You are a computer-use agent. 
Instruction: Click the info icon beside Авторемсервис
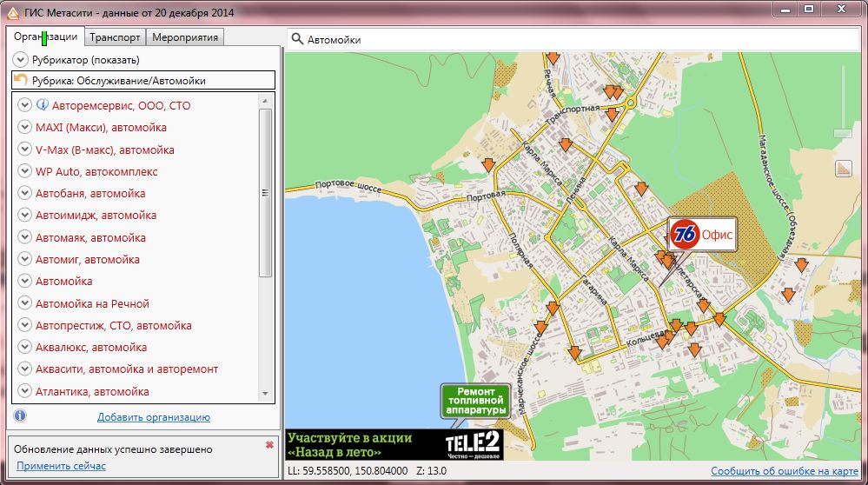(x=42, y=105)
